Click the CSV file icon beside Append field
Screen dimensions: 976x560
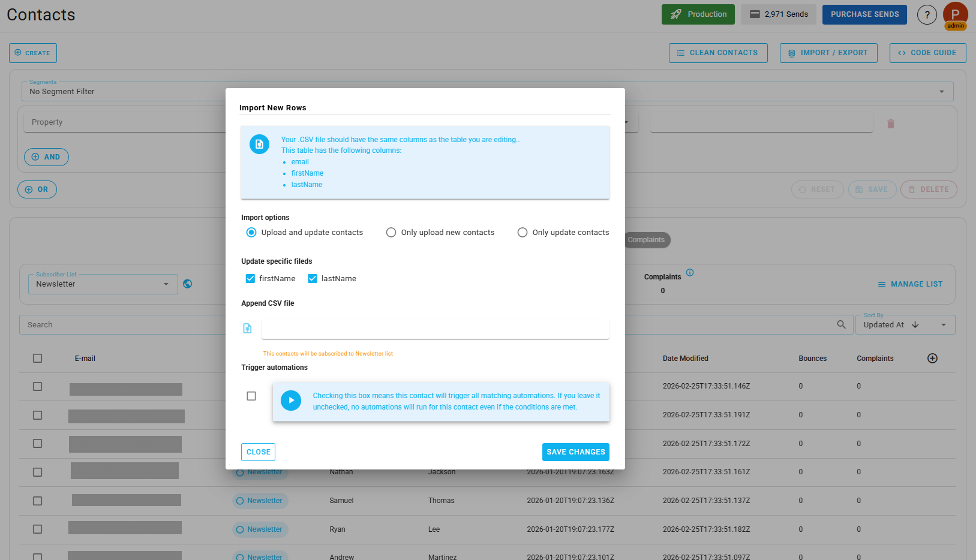[x=247, y=328]
